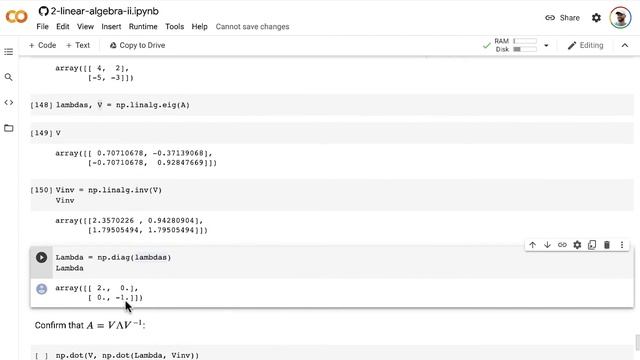Image resolution: width=640 pixels, height=360 pixels.
Task: Add a new Text cell
Action: (x=78, y=45)
